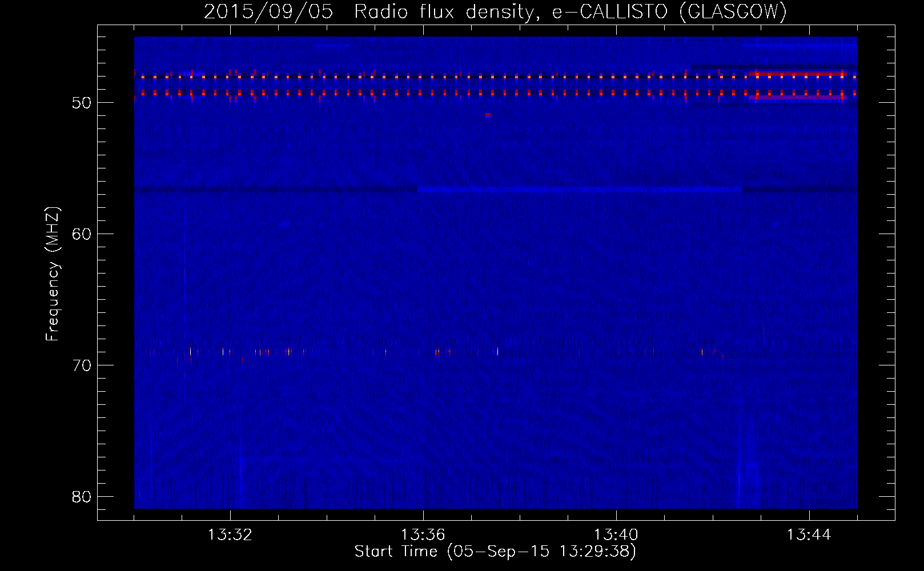The width and height of the screenshot is (924, 571).
Task: Click the 'Frequency (MHZ)' axis label
Action: (x=52, y=274)
